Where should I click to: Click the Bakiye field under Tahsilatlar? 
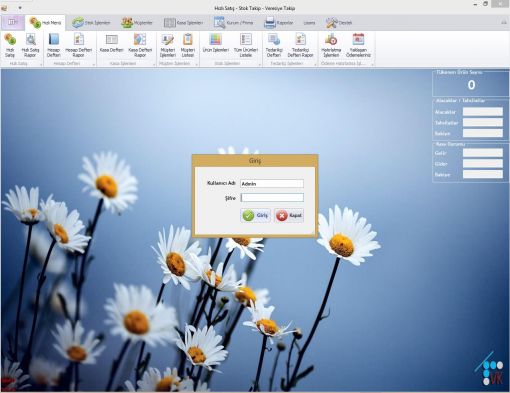pos(483,133)
